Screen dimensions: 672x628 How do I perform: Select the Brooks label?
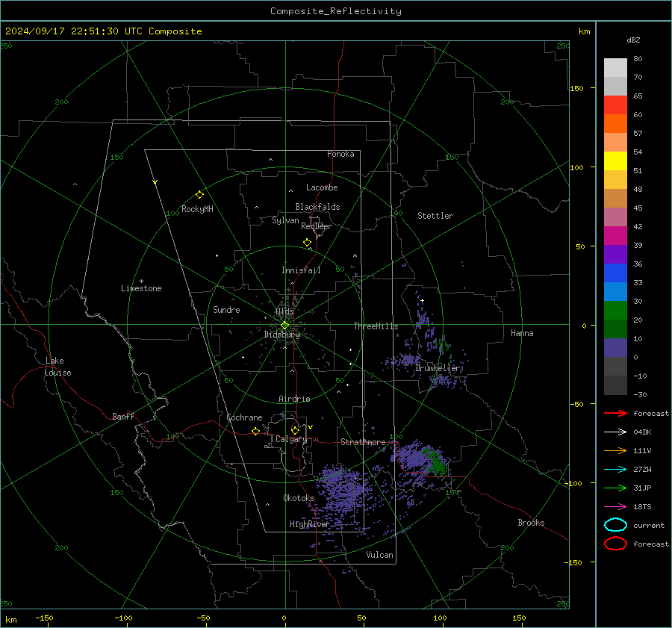point(531,523)
